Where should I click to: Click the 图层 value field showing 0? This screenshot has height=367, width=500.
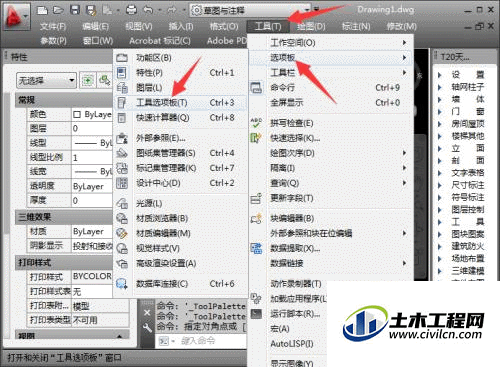point(92,129)
